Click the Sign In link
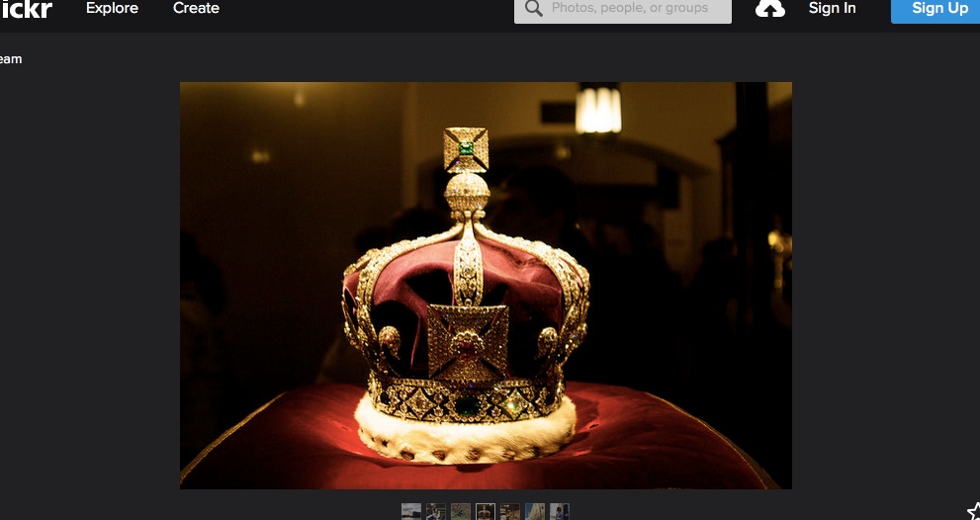Screen dimensions: 980x520 (832, 8)
